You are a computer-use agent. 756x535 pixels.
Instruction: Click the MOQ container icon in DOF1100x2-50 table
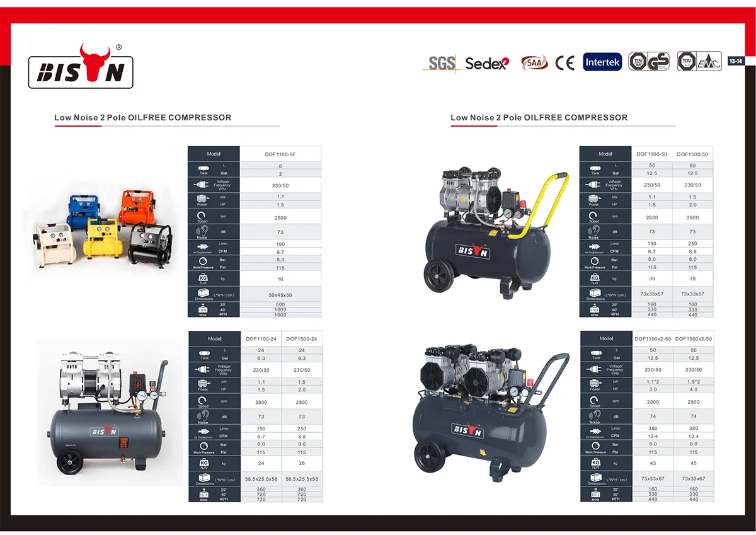(x=595, y=493)
